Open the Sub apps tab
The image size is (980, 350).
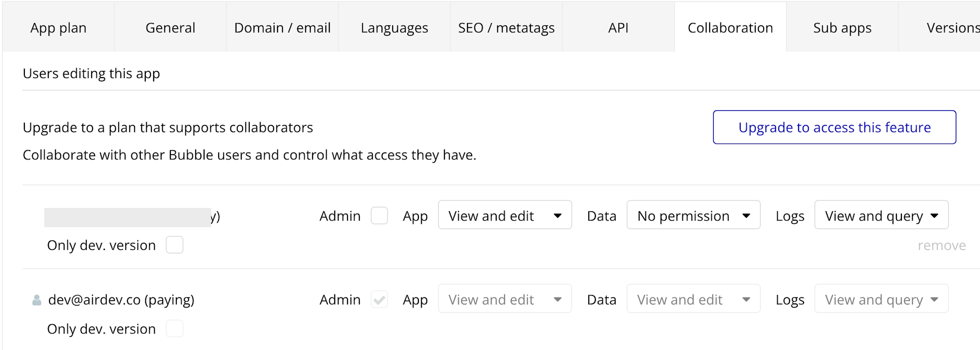pos(842,28)
